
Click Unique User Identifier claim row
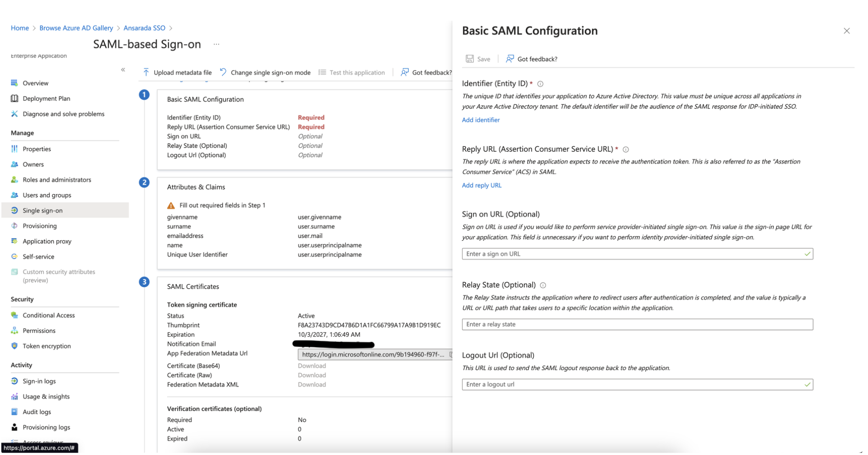[264, 255]
